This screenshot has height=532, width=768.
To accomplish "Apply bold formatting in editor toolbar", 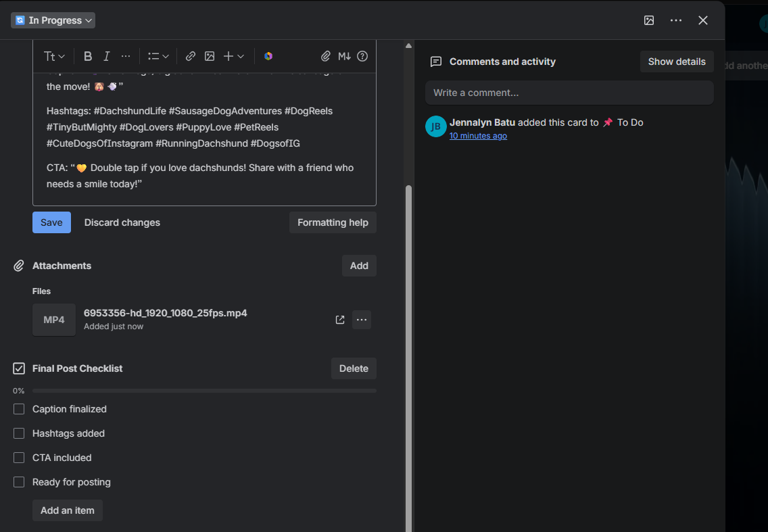I will 88,56.
